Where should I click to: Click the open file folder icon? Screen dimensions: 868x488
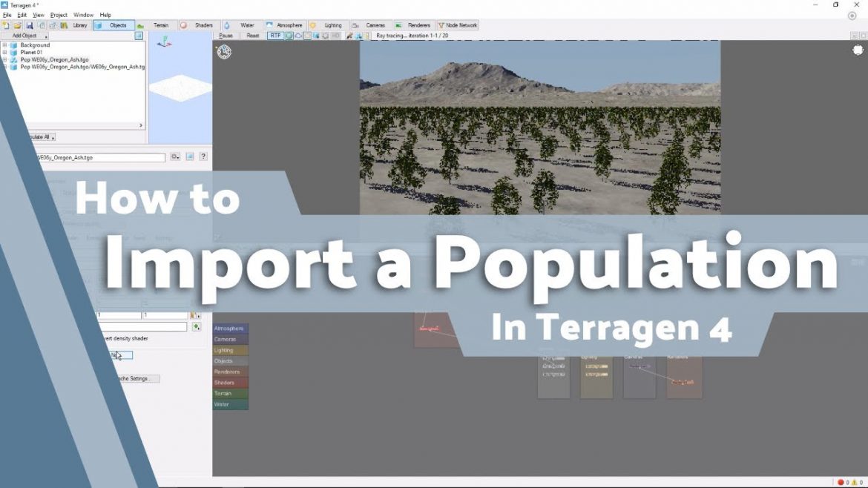click(x=16, y=24)
